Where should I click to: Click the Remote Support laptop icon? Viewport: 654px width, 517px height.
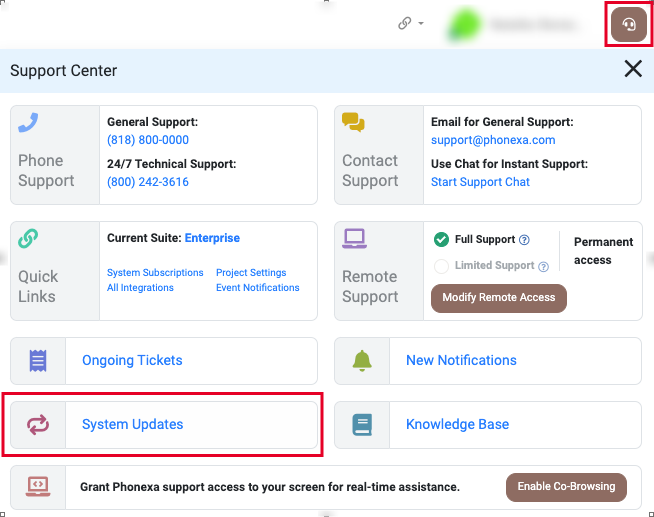354,238
